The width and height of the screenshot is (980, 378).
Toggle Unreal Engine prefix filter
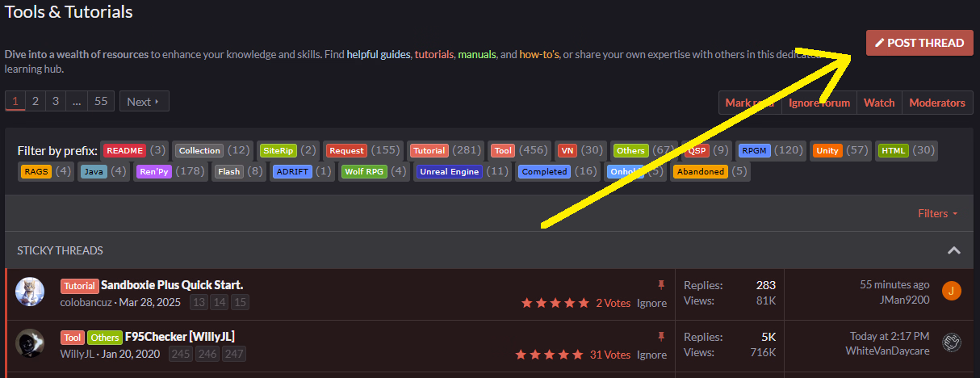coord(449,171)
